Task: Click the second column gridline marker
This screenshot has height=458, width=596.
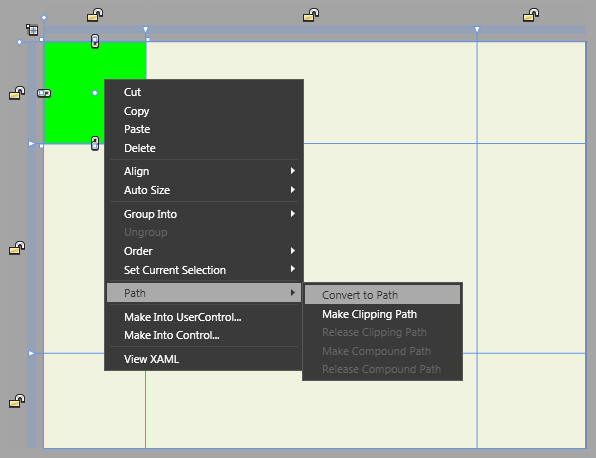Action: 477,29
